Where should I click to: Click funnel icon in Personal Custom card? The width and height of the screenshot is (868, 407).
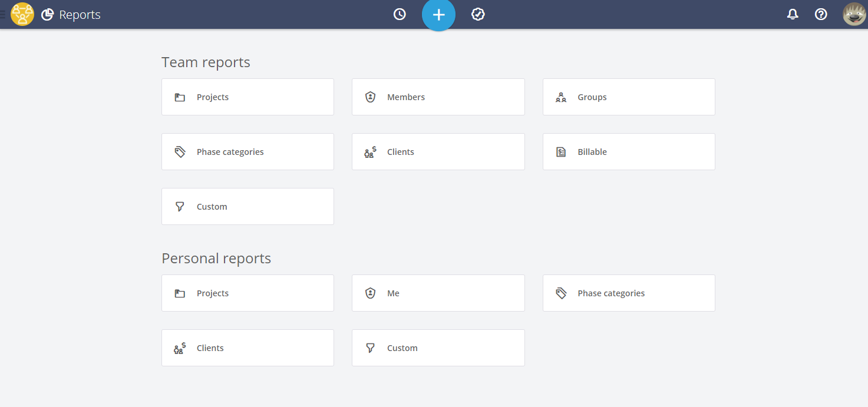point(370,348)
